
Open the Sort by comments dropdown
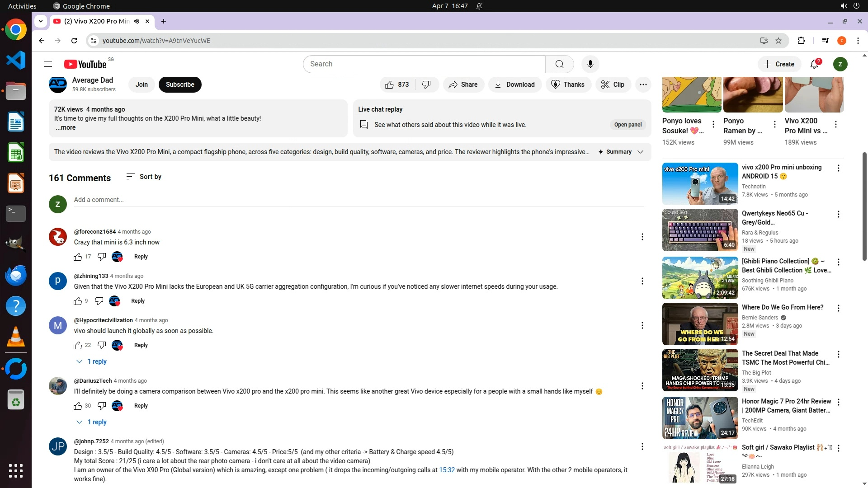[x=144, y=177]
